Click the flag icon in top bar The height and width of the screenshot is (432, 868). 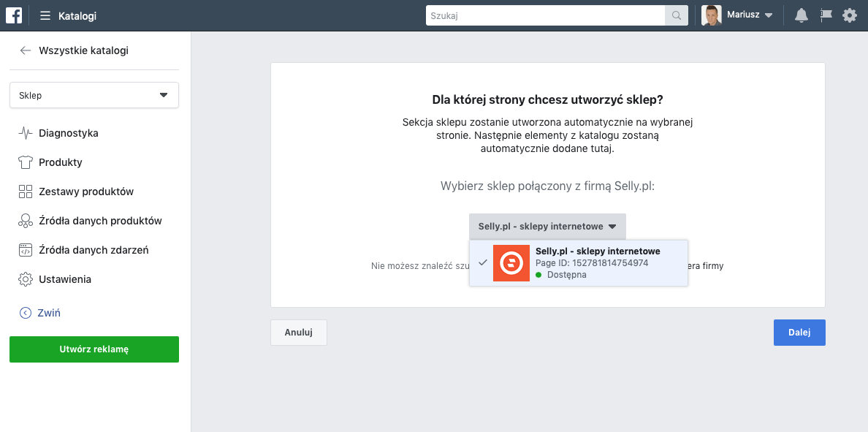826,15
